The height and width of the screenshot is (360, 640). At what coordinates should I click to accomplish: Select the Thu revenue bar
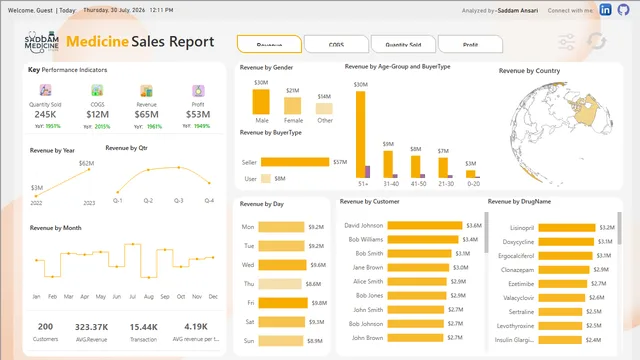280,284
